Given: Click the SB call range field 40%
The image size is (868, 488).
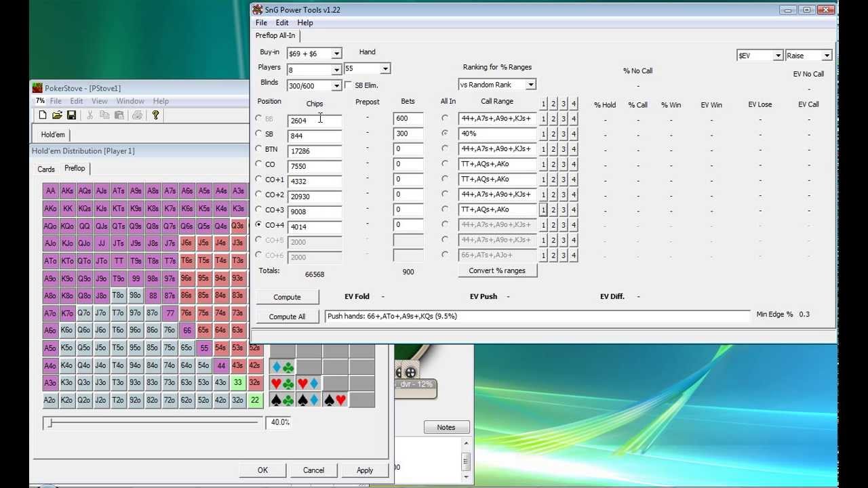Looking at the screenshot, I should [497, 134].
